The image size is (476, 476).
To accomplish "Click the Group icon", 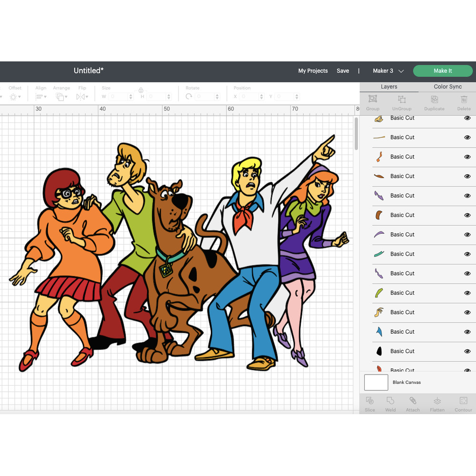I will 372,102.
